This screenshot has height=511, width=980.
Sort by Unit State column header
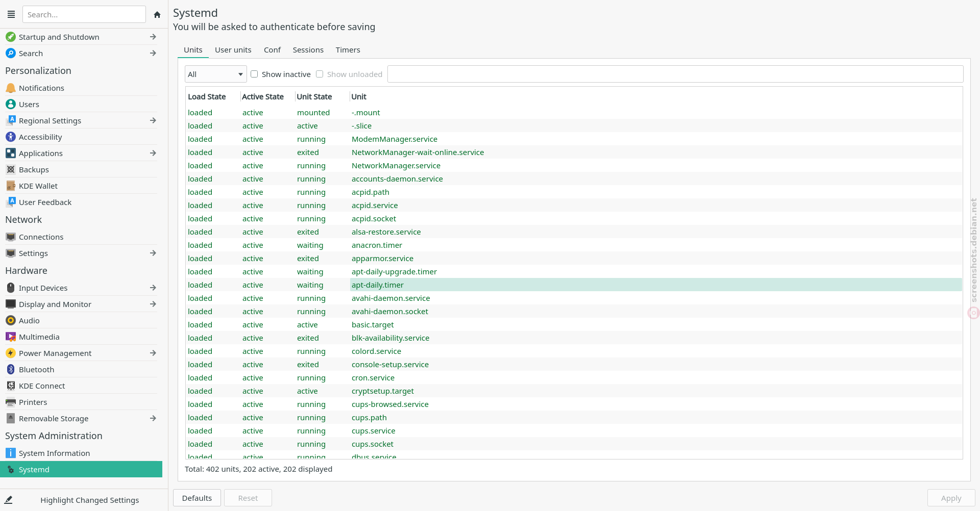pyautogui.click(x=322, y=96)
